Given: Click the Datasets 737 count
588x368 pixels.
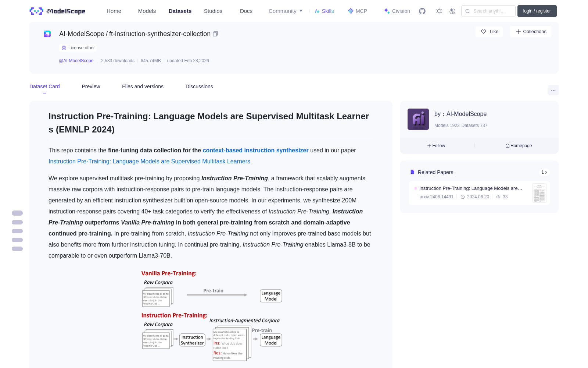Looking at the screenshot, I should pyautogui.click(x=474, y=125).
